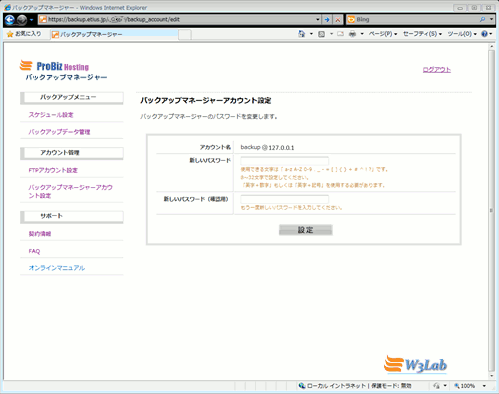Click the address bar URL field

pos(180,20)
